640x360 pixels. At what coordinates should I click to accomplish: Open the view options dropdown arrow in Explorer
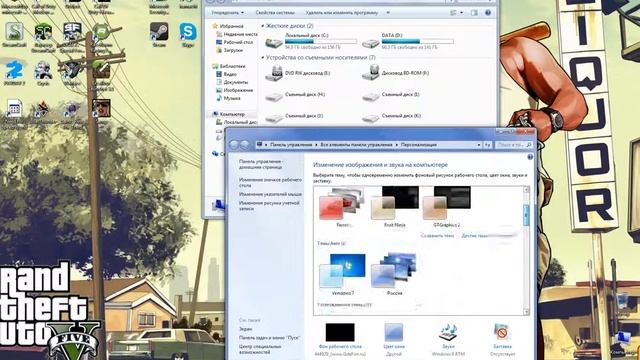[x=462, y=13]
